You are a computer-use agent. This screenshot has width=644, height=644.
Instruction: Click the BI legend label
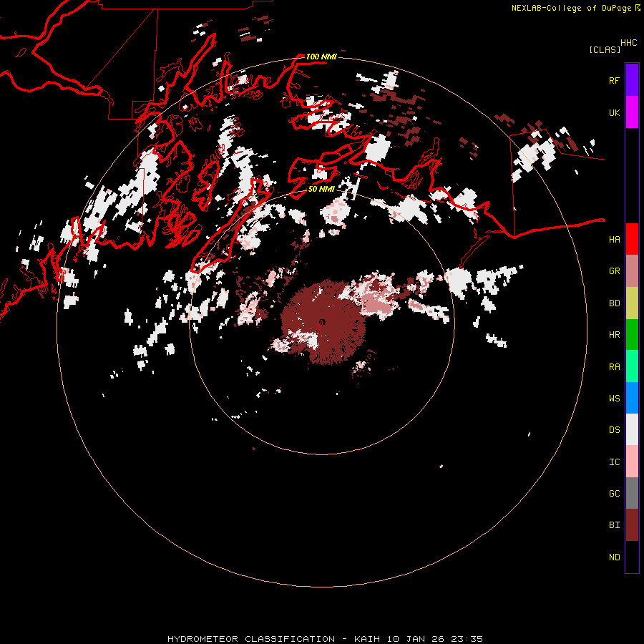click(x=614, y=525)
